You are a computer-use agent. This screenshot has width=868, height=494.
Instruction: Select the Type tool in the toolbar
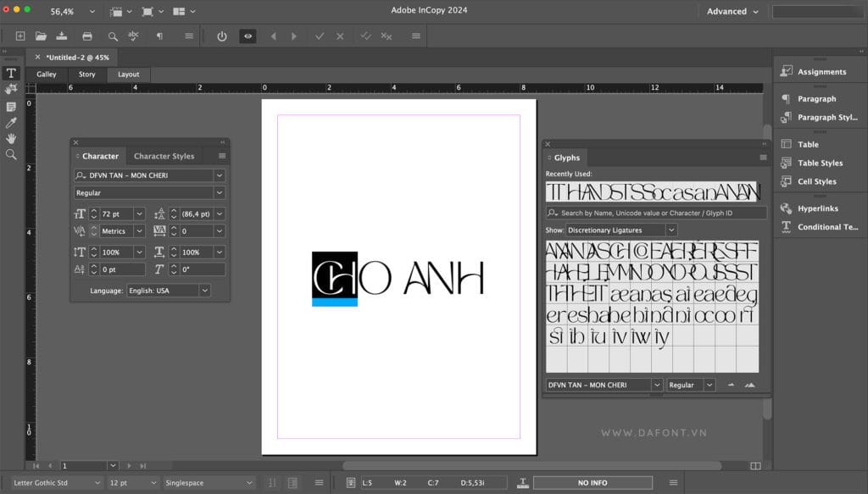pyautogui.click(x=10, y=73)
